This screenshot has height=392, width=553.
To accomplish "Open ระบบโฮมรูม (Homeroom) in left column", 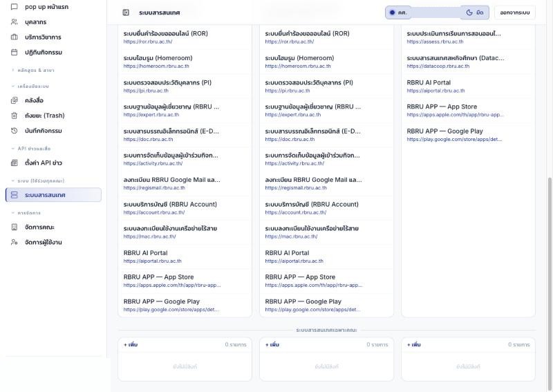I will coord(185,62).
